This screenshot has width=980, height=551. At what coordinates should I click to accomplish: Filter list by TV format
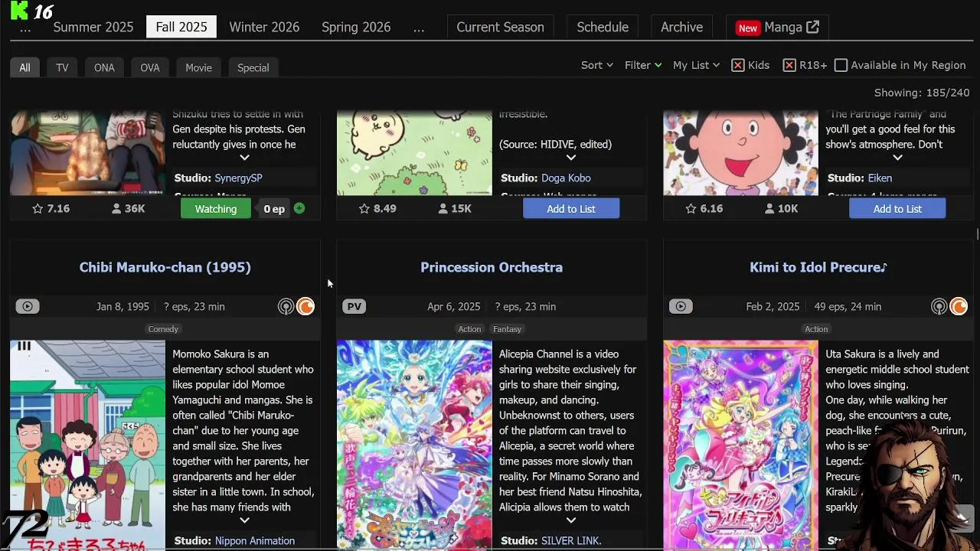pos(62,67)
